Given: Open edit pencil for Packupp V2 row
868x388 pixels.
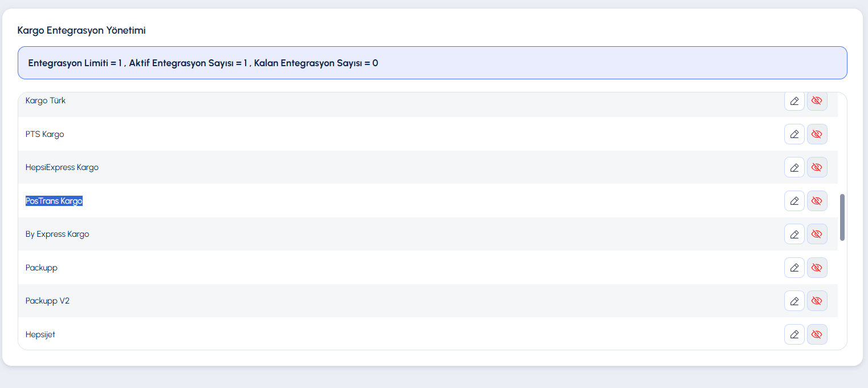Looking at the screenshot, I should click(x=794, y=301).
